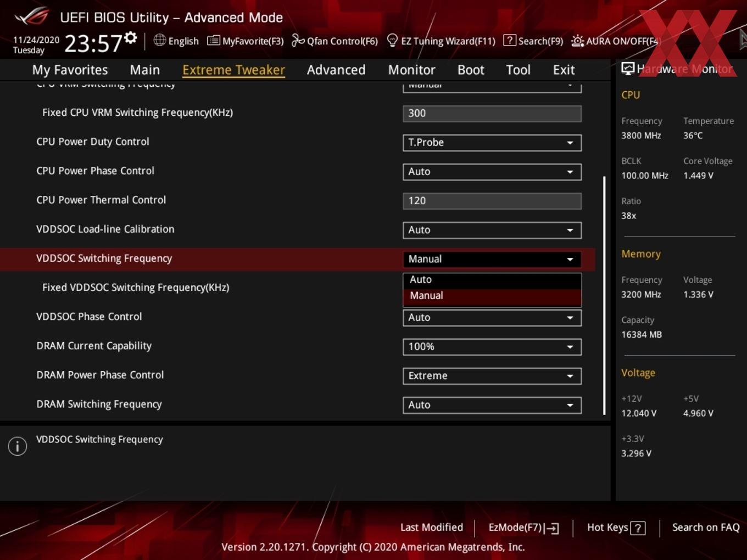
Task: Collapse the VDDSOC Switching Frequency dropdown
Action: coord(492,259)
